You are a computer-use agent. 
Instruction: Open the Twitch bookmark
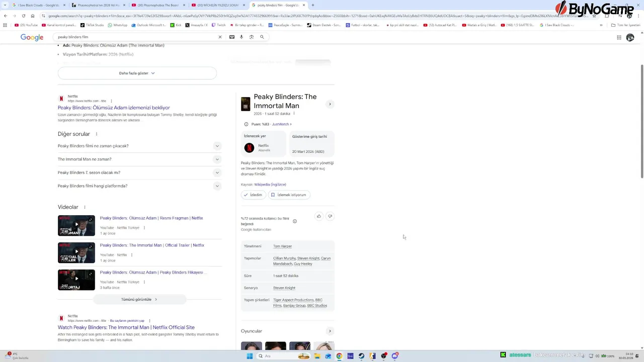coord(219,25)
